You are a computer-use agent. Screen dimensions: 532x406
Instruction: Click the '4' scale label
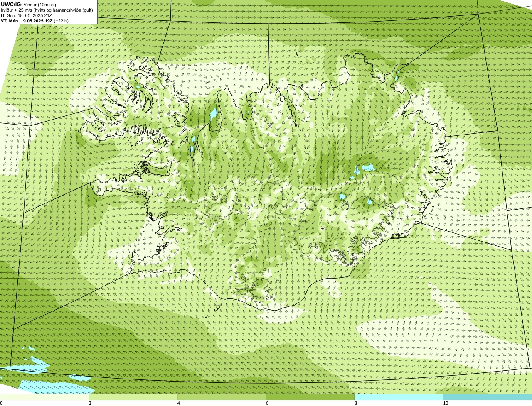click(178, 404)
